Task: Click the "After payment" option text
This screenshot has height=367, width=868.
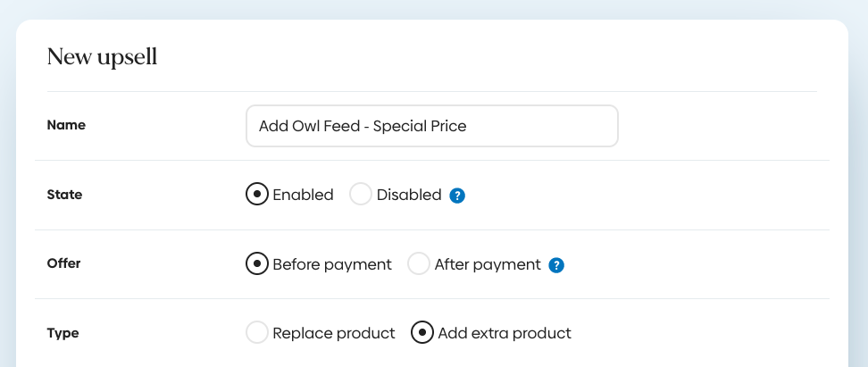Action: (488, 264)
